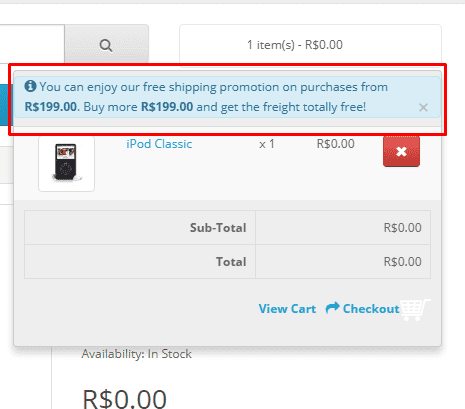Click the x 1 quantity of iPod Classic
The width and height of the screenshot is (465, 409).
pos(267,144)
